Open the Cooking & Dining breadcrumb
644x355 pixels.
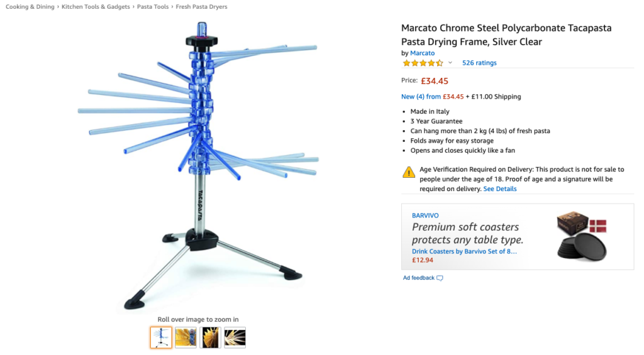[x=30, y=6]
